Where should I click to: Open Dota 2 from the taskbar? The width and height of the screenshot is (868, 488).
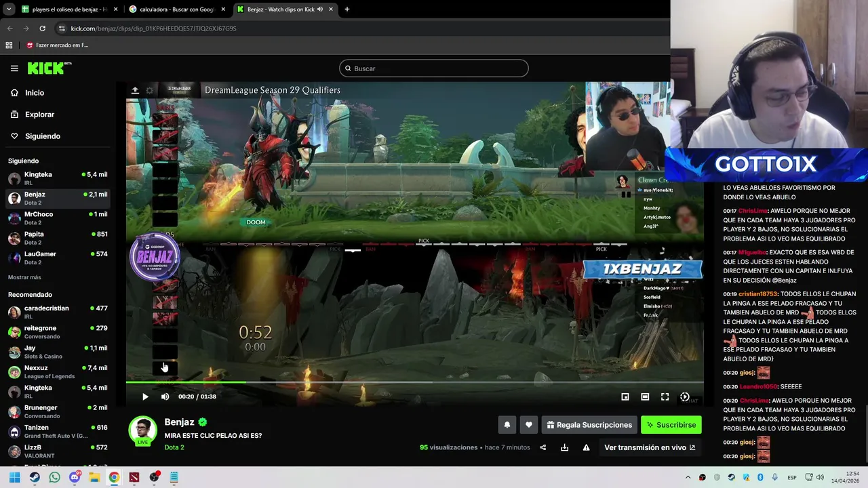coord(134,478)
